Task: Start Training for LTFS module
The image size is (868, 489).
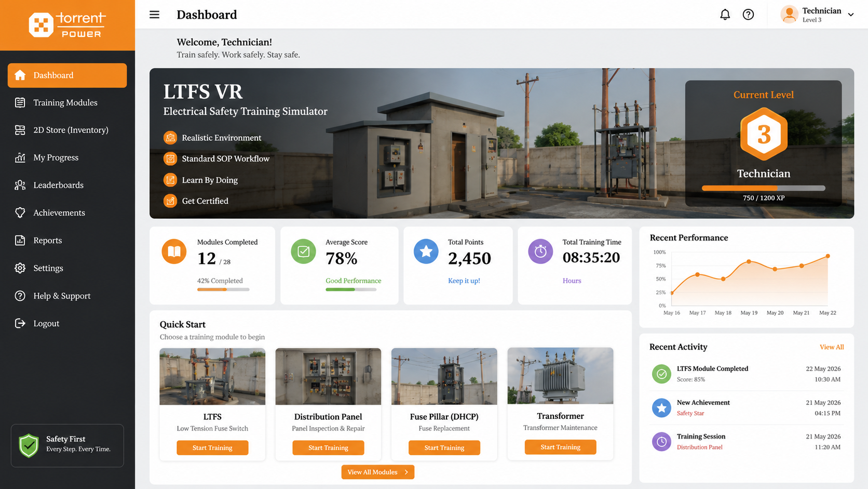Action: tap(212, 447)
